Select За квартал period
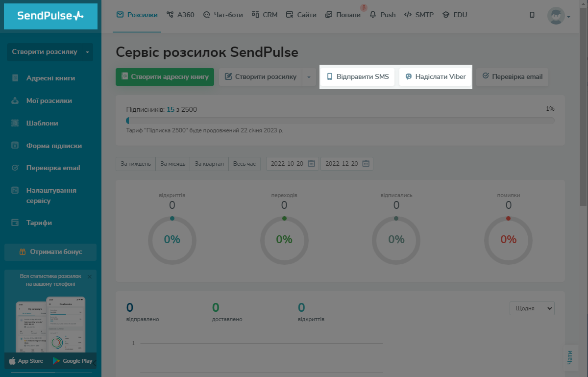The image size is (588, 377). [x=209, y=164]
